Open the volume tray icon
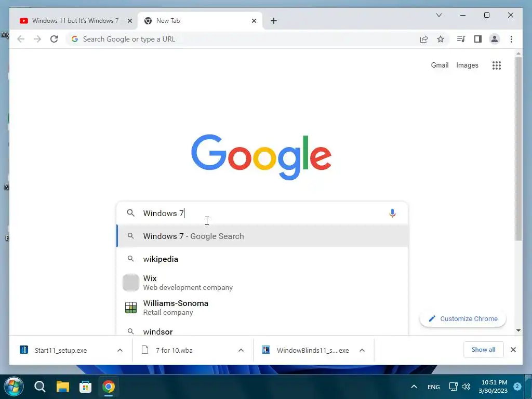 (466, 387)
